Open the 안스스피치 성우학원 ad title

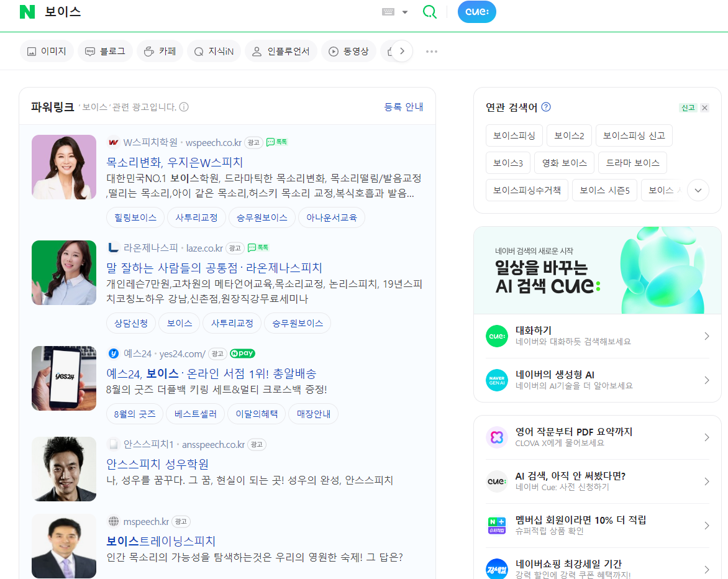pyautogui.click(x=157, y=464)
